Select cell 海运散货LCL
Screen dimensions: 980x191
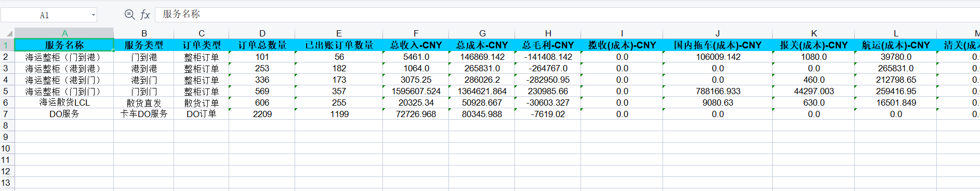coord(64,103)
